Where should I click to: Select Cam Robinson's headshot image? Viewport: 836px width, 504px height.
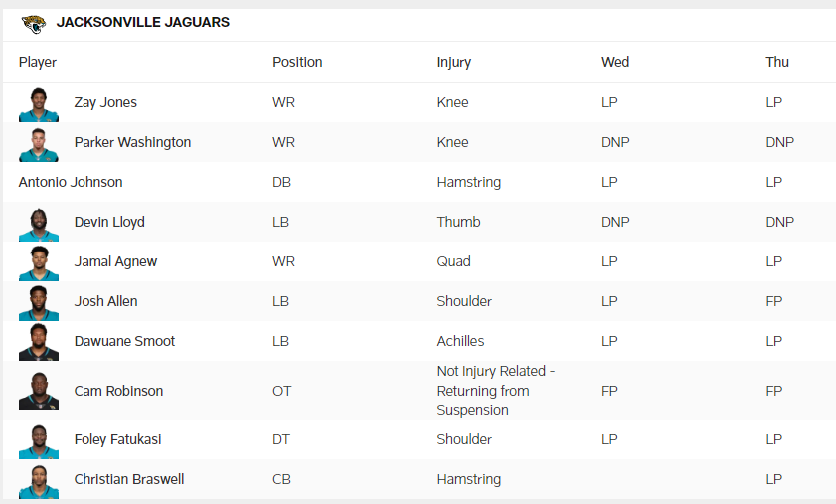pyautogui.click(x=39, y=392)
